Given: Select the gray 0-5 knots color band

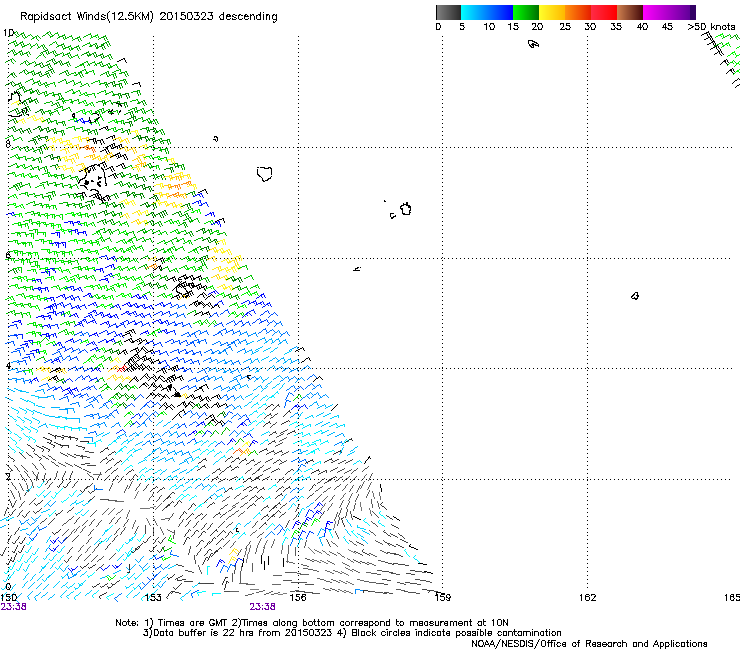Looking at the screenshot, I should (x=448, y=12).
